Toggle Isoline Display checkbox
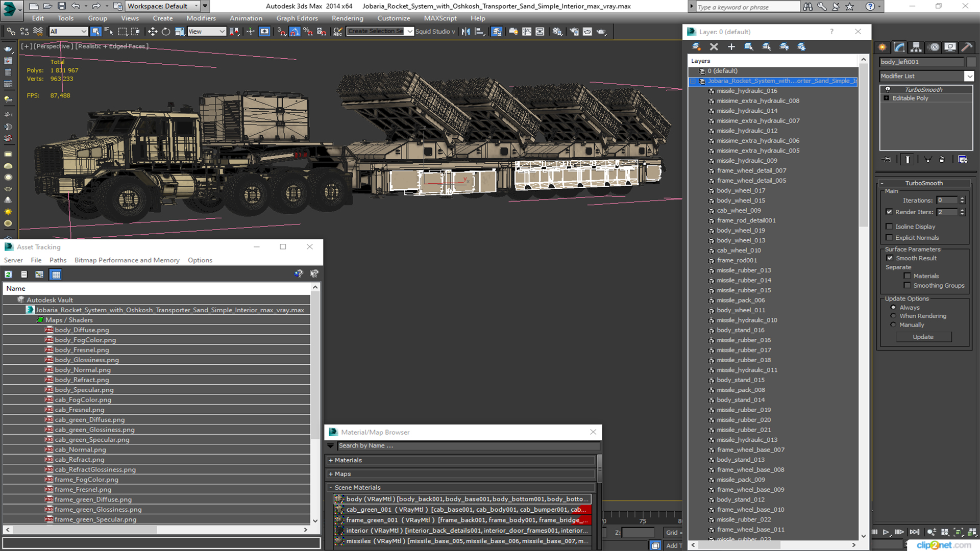This screenshot has width=980, height=551. [889, 227]
